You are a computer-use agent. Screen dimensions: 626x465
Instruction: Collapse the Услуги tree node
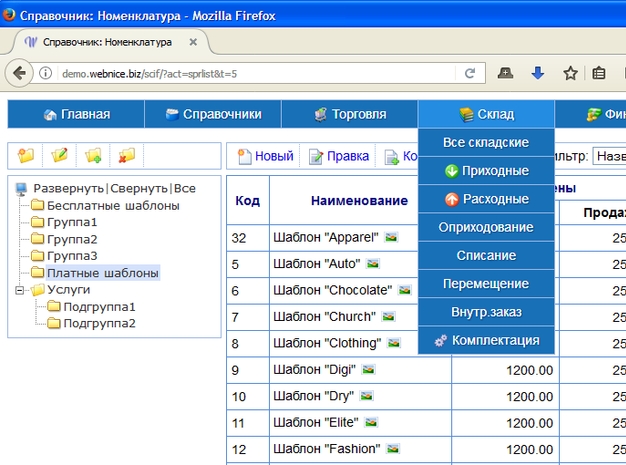coord(21,290)
